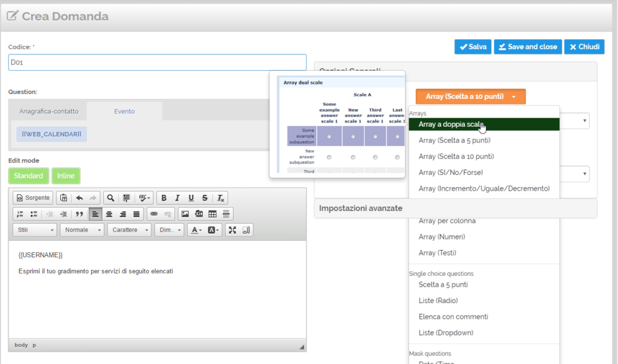This screenshot has width=618, height=364.
Task: Expand the Impostazioni avanzate section
Action: pos(455,208)
